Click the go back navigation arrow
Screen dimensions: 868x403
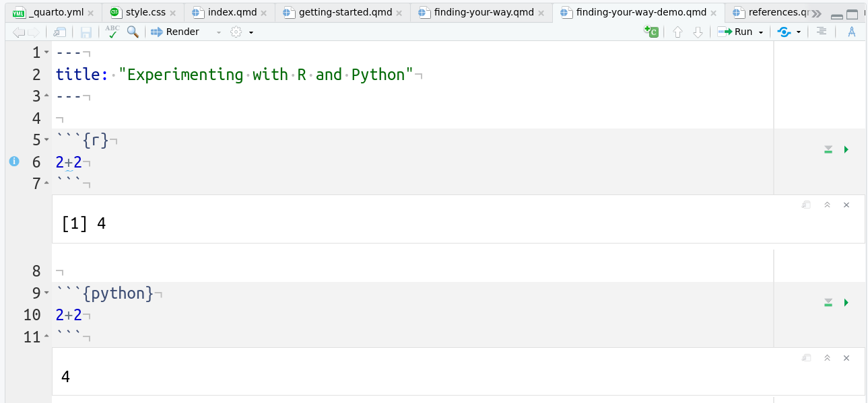[x=18, y=32]
